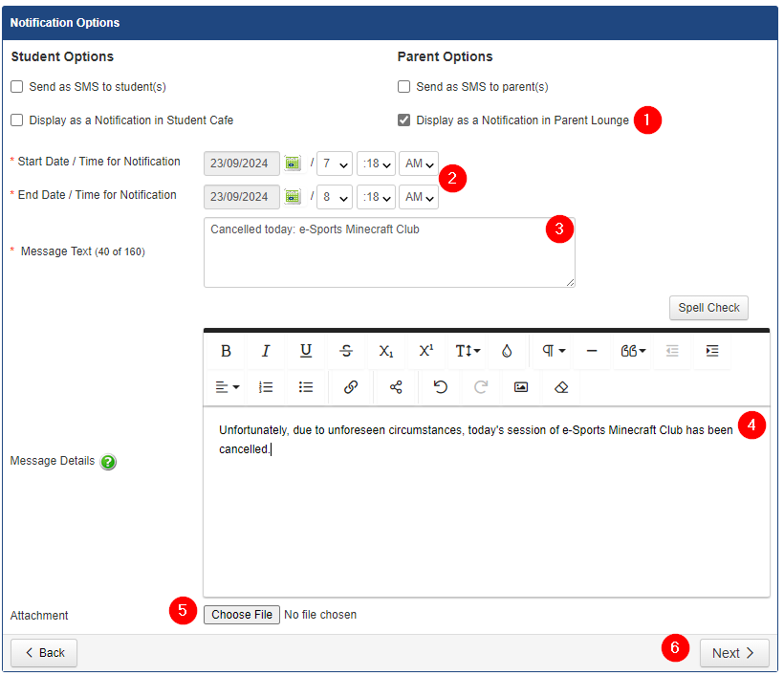Insert a link using the chain icon
This screenshot has width=784, height=676.
coord(351,387)
